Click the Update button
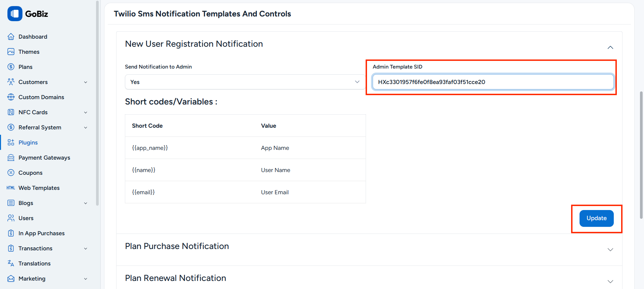 [x=596, y=218]
